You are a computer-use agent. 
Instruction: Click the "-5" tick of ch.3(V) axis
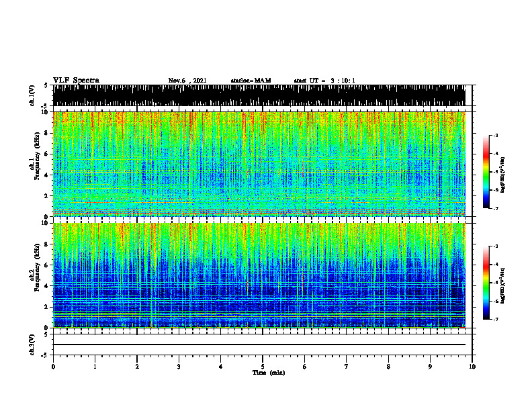(45, 355)
